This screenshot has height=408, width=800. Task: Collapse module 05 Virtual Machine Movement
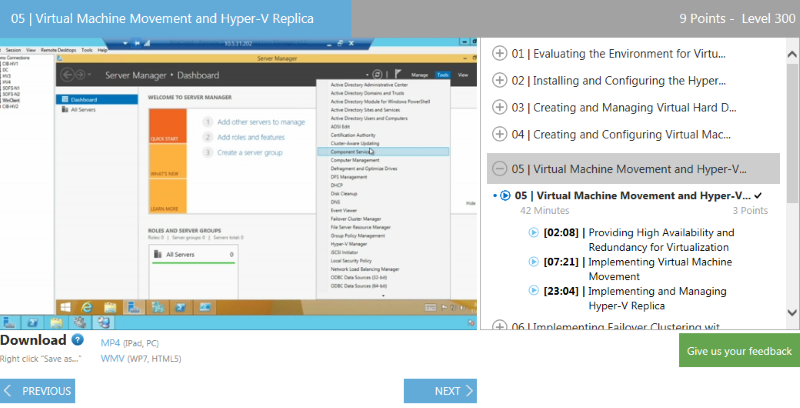pyautogui.click(x=500, y=169)
